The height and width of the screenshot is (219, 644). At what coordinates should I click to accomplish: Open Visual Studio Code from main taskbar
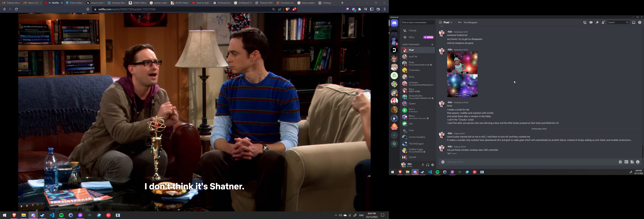pyautogui.click(x=52, y=215)
